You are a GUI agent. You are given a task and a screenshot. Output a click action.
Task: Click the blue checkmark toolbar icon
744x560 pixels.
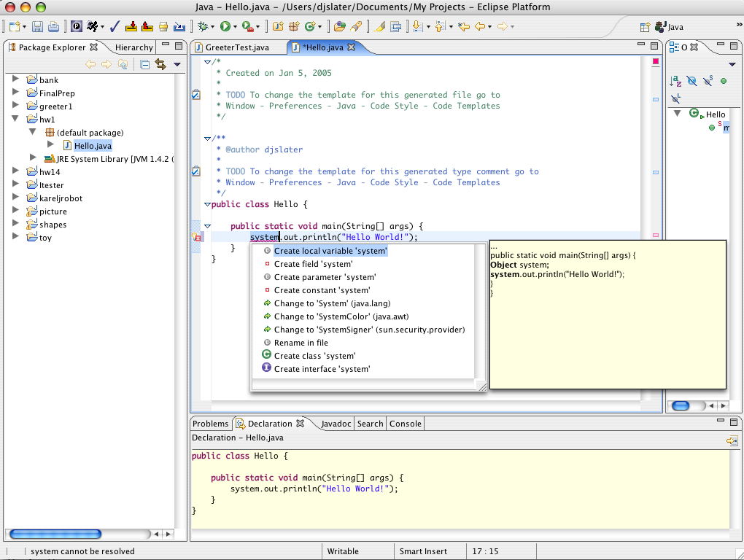pos(115,26)
